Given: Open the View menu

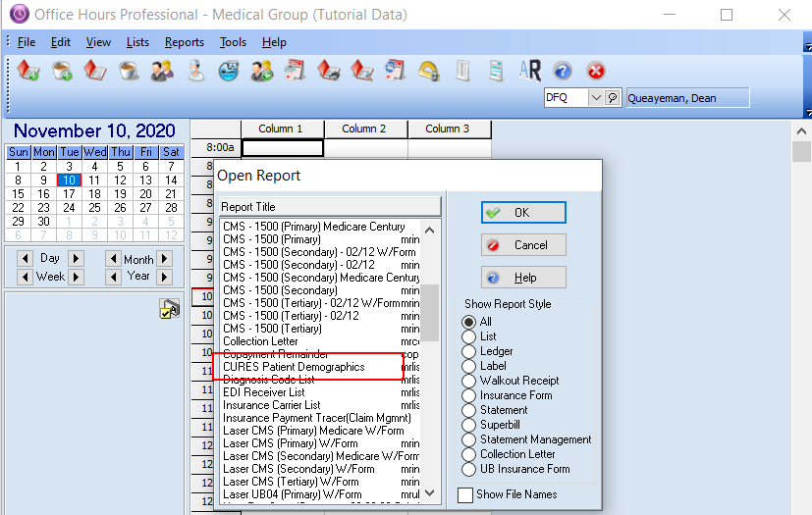Looking at the screenshot, I should pos(98,42).
